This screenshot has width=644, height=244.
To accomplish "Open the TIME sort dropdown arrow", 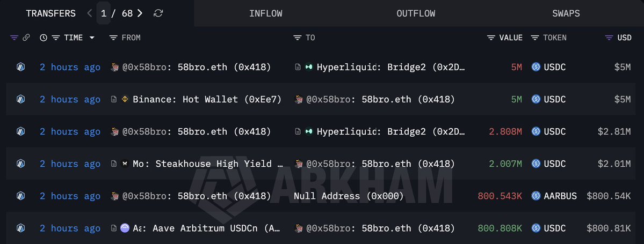I will [92, 38].
